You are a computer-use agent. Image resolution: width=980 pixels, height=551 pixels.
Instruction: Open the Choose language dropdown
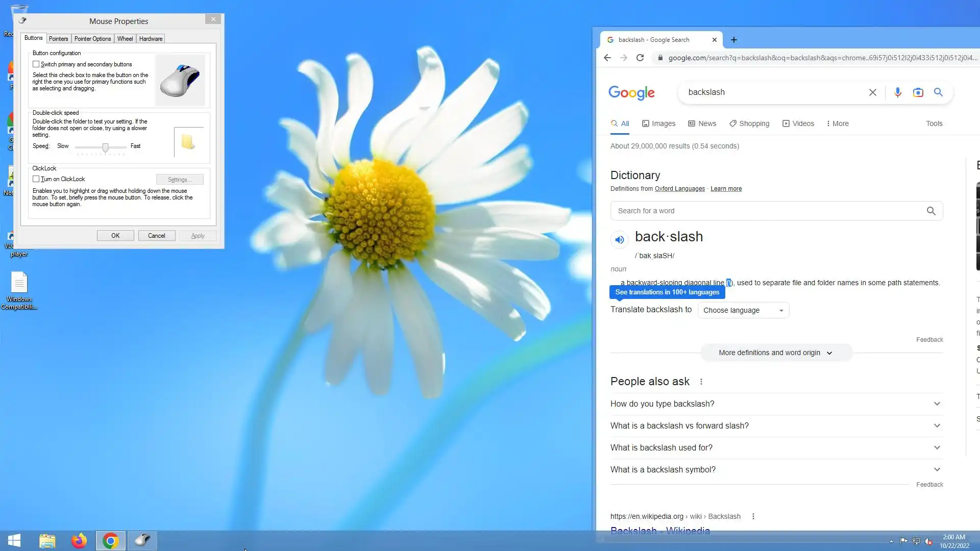click(743, 310)
